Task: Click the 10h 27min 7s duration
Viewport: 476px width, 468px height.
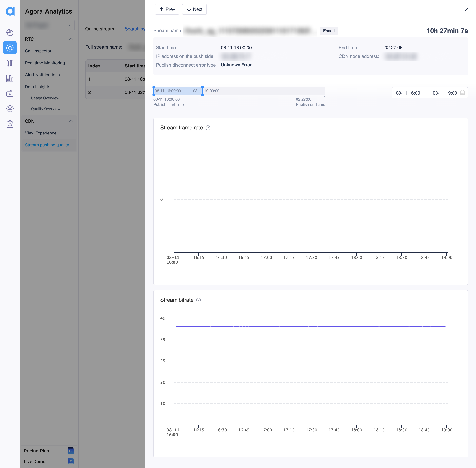Action: 447,31
